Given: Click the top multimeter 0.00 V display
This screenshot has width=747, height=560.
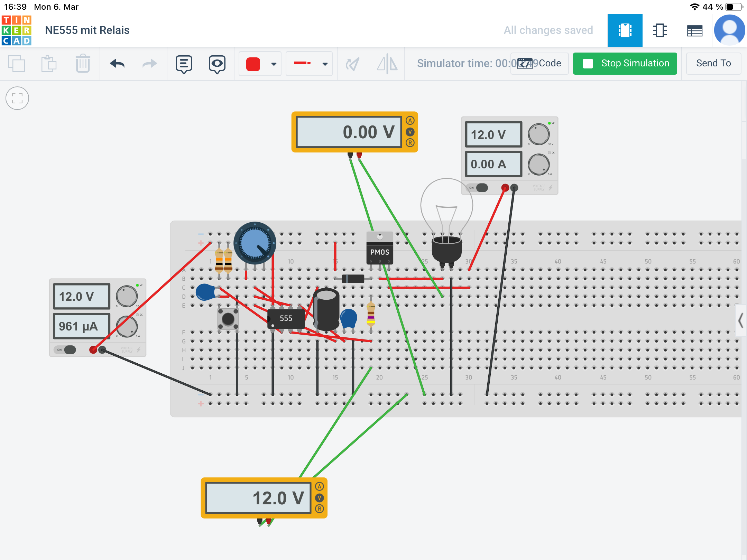Looking at the screenshot, I should click(x=349, y=132).
